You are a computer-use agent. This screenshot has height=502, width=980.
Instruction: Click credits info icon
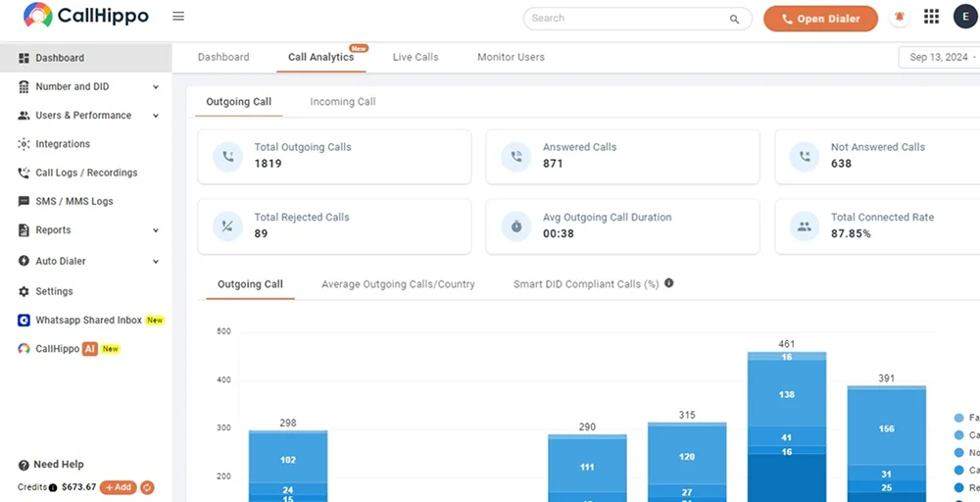pos(53,487)
